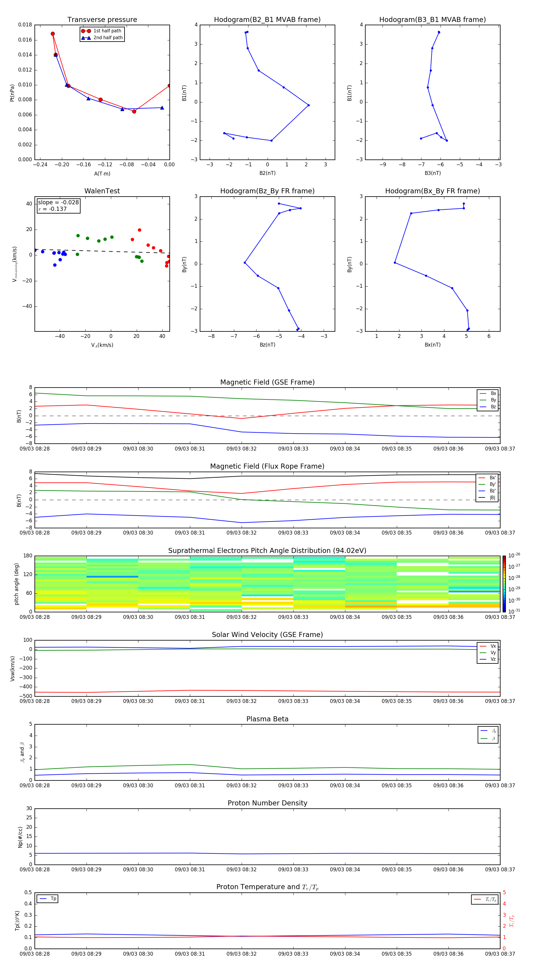Click the 'pitch angle (deg)' axis label
This screenshot has height=980, width=535.
(x=16, y=584)
